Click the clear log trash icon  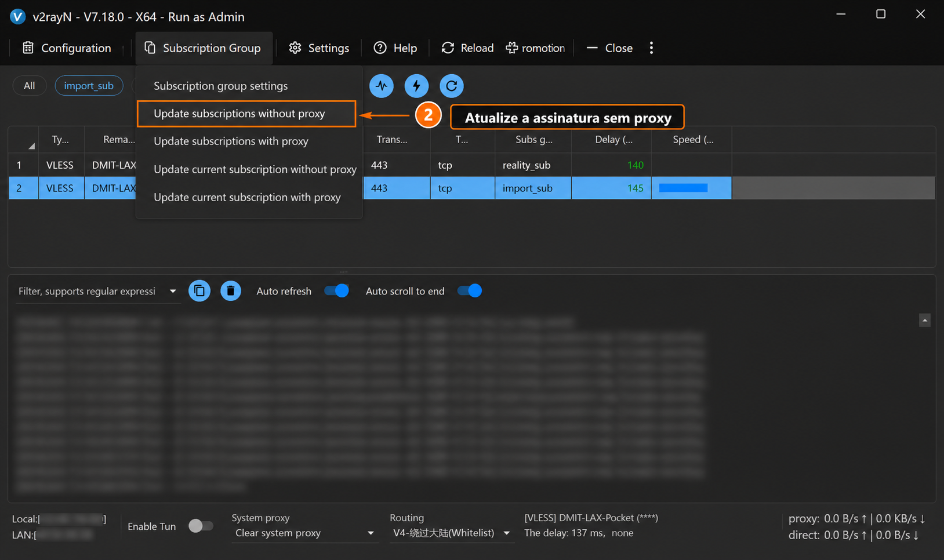click(231, 291)
